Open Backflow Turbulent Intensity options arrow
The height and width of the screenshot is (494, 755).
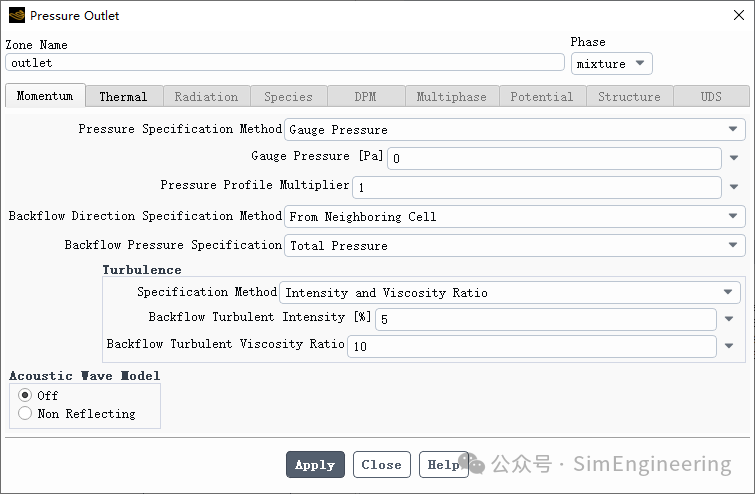coord(729,319)
